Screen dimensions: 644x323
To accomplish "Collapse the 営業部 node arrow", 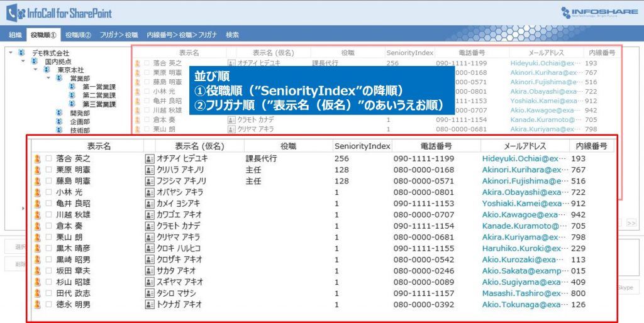I will 48,79.
